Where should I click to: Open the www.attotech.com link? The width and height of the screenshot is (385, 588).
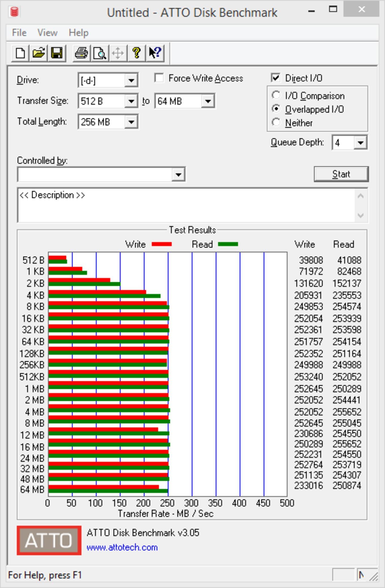[122, 547]
